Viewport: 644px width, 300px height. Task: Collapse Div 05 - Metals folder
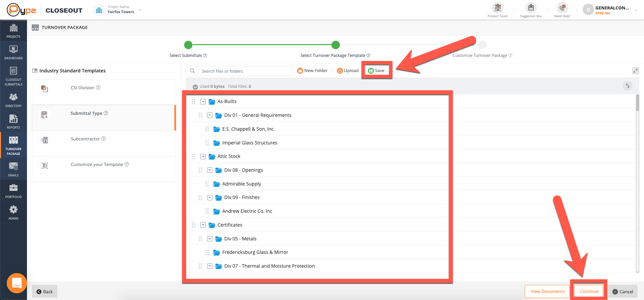(210, 239)
